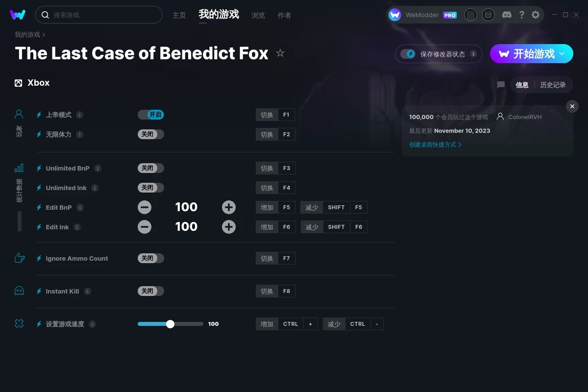Open Discord via the header icon
Screen dimensions: 588x392
(507, 15)
